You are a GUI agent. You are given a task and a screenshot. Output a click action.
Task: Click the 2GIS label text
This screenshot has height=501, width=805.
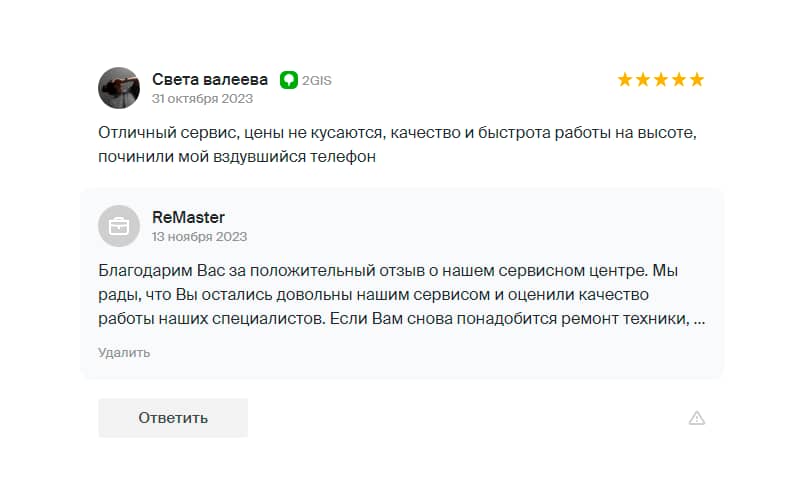tap(316, 79)
